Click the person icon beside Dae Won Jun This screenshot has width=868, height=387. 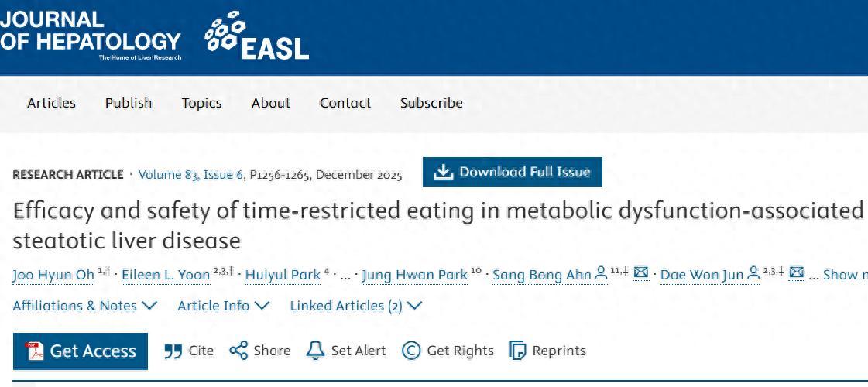753,274
